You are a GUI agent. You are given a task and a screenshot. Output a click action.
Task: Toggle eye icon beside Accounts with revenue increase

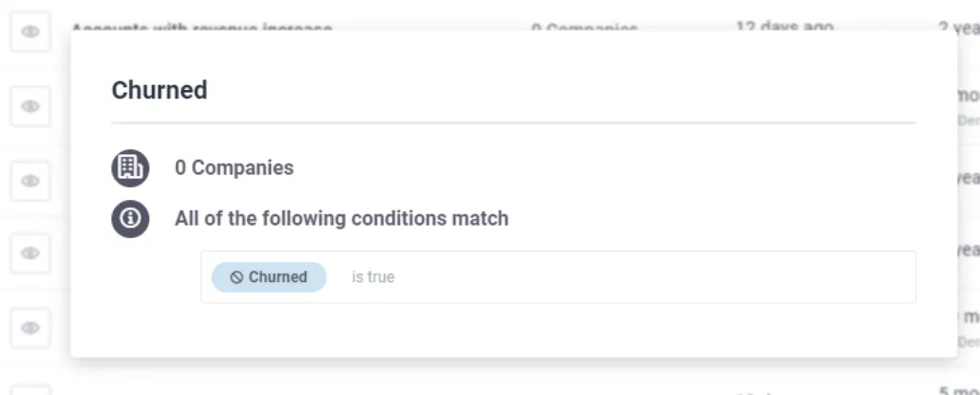(x=30, y=32)
